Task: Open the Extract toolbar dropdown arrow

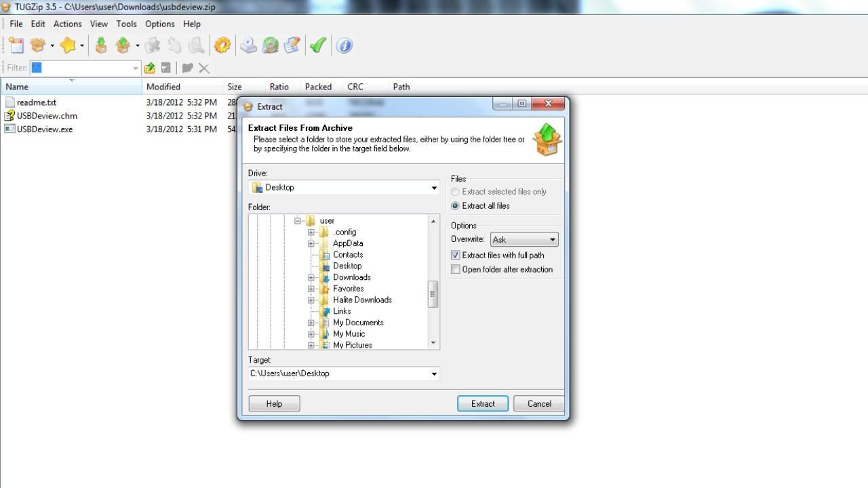Action: (137, 46)
